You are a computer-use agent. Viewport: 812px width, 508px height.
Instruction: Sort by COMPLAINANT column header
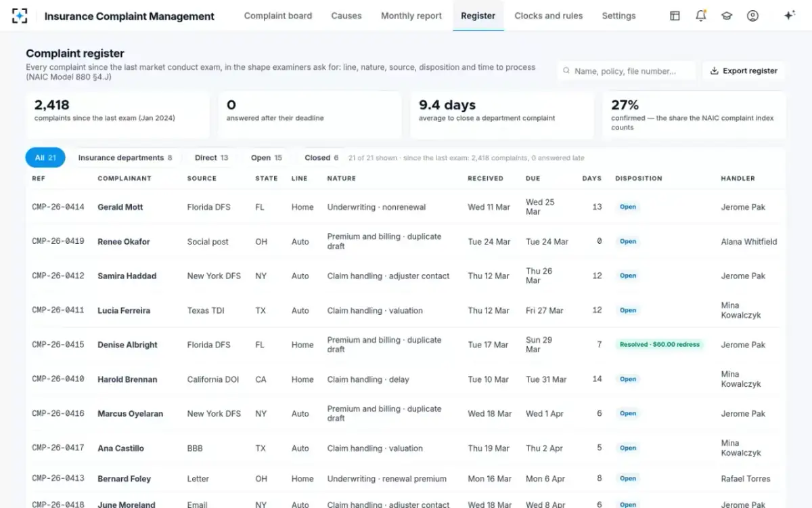tap(125, 179)
